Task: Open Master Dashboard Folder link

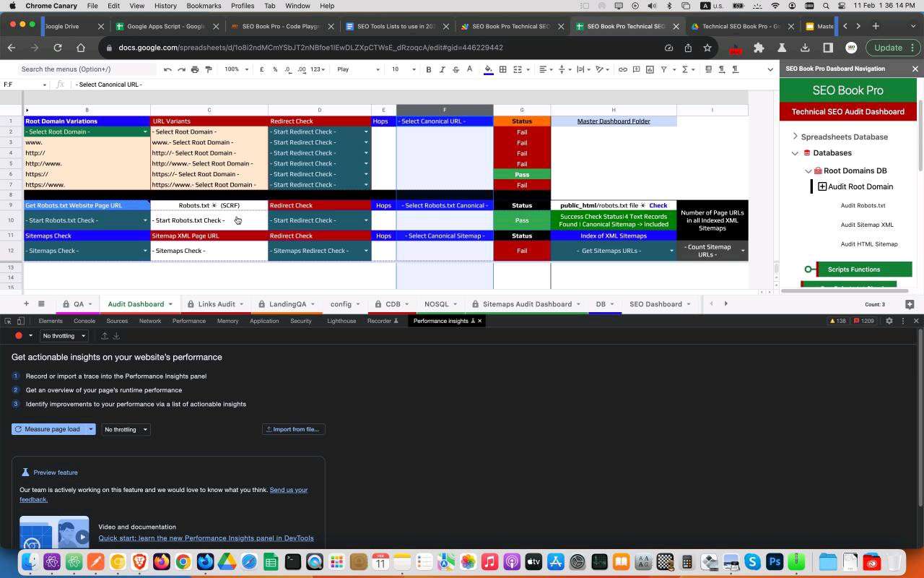Action: (x=614, y=121)
